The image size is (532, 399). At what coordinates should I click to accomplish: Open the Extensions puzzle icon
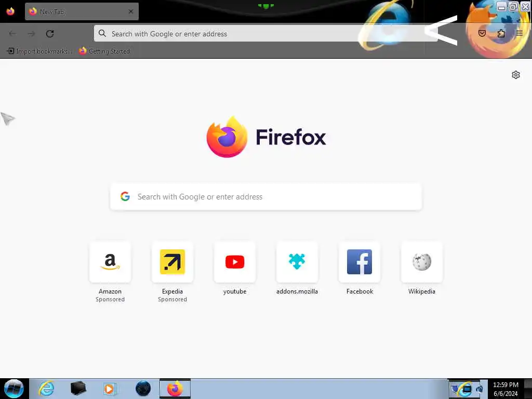point(501,33)
